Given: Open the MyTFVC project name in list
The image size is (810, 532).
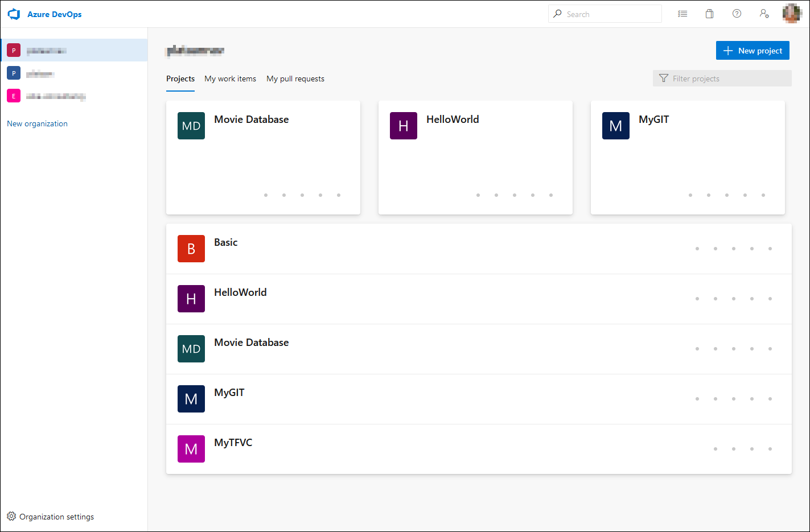Looking at the screenshot, I should 233,443.
